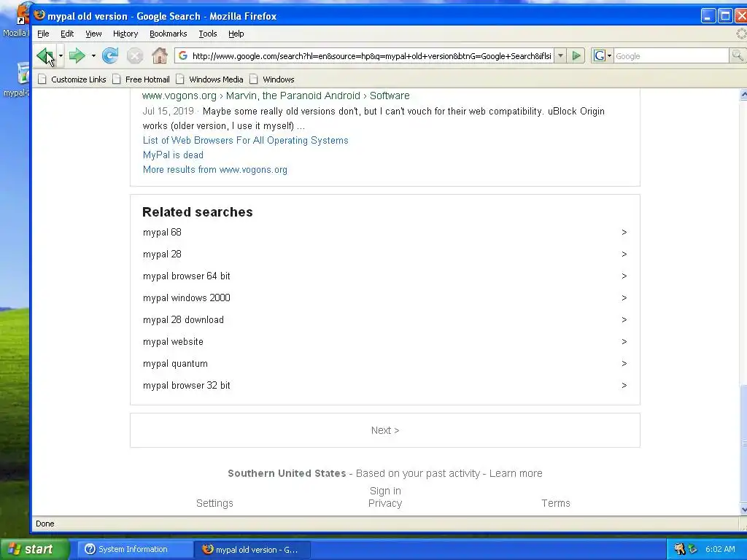Open the History menu
This screenshot has height=560, width=747.
pos(125,34)
